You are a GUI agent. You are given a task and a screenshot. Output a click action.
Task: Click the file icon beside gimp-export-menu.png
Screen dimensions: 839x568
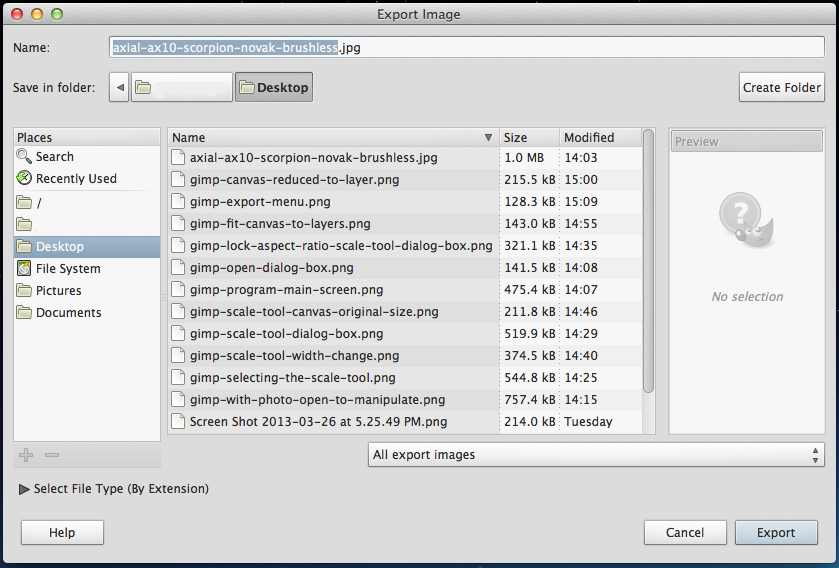click(x=178, y=202)
